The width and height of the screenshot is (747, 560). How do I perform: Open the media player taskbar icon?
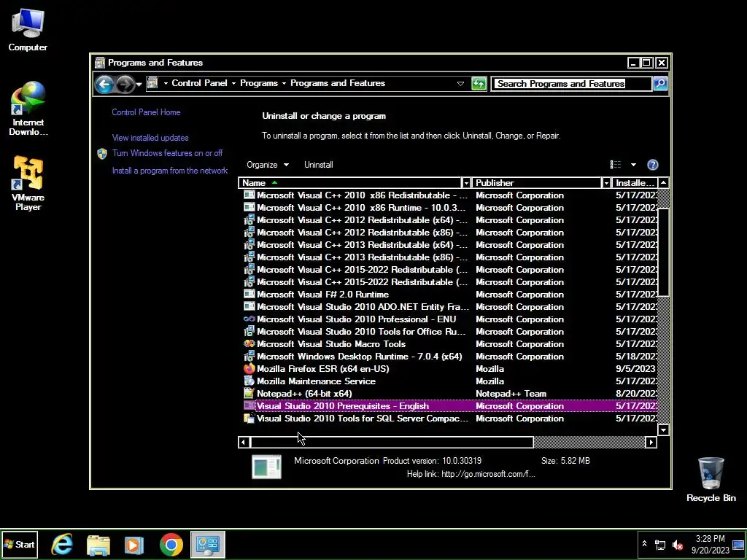click(134, 545)
